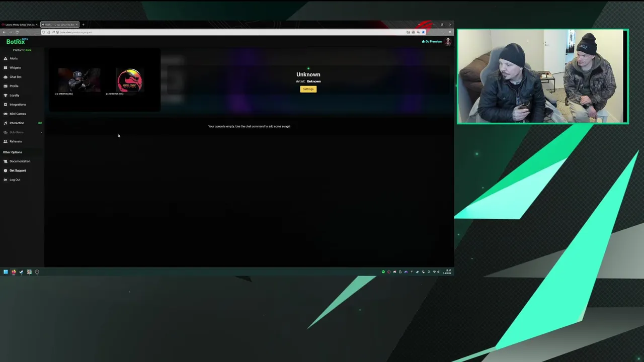Click the bookmark star in address bar
Viewport: 644px width, 362px height.
tap(423, 32)
